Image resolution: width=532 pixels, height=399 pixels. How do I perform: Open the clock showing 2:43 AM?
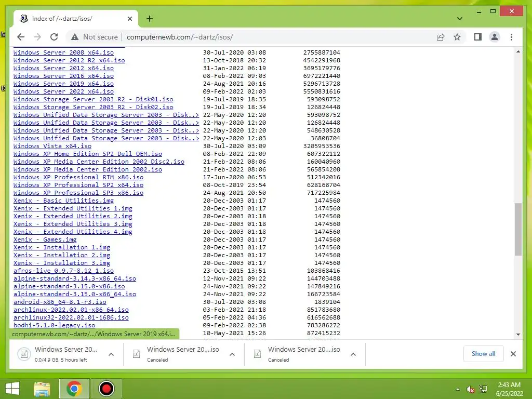[509, 389]
